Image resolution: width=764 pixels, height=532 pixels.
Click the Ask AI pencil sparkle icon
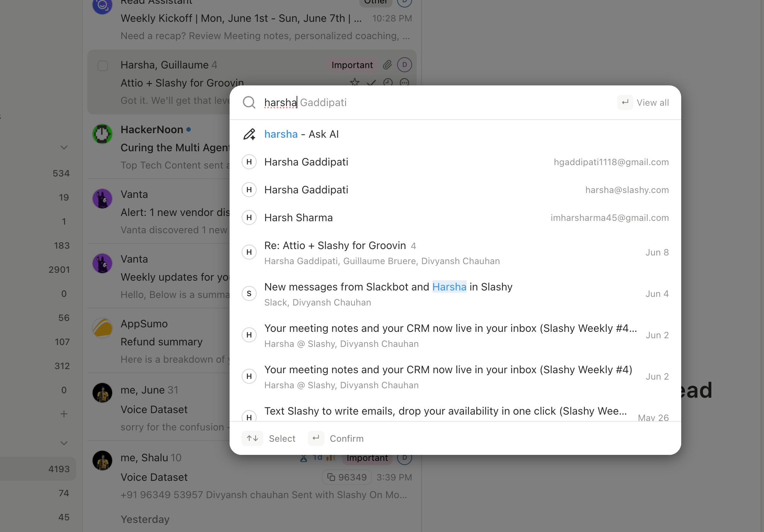[249, 134]
